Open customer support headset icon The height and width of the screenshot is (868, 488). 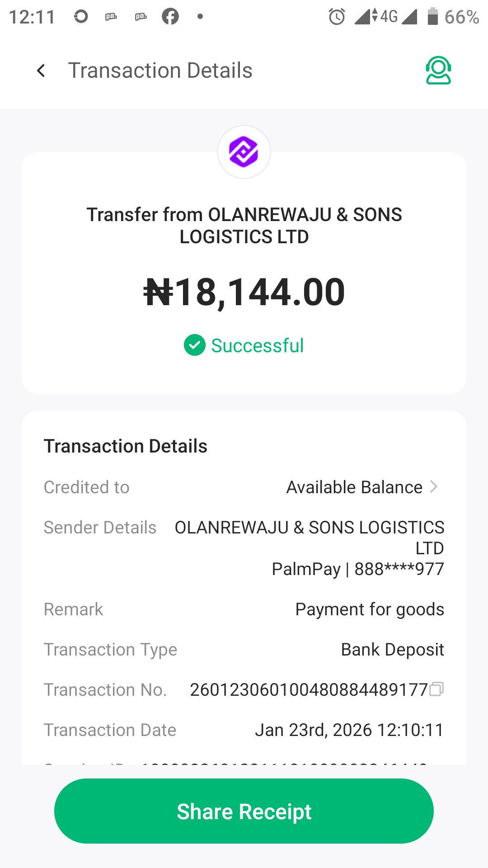tap(438, 71)
